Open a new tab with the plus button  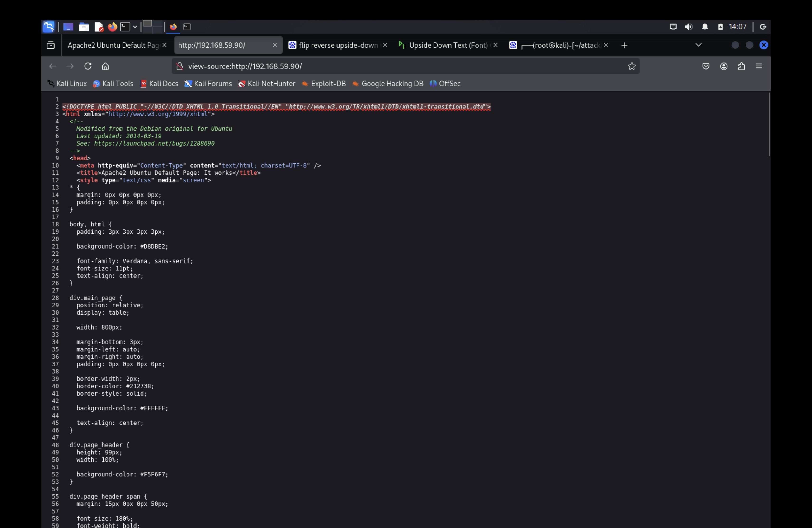click(x=624, y=45)
